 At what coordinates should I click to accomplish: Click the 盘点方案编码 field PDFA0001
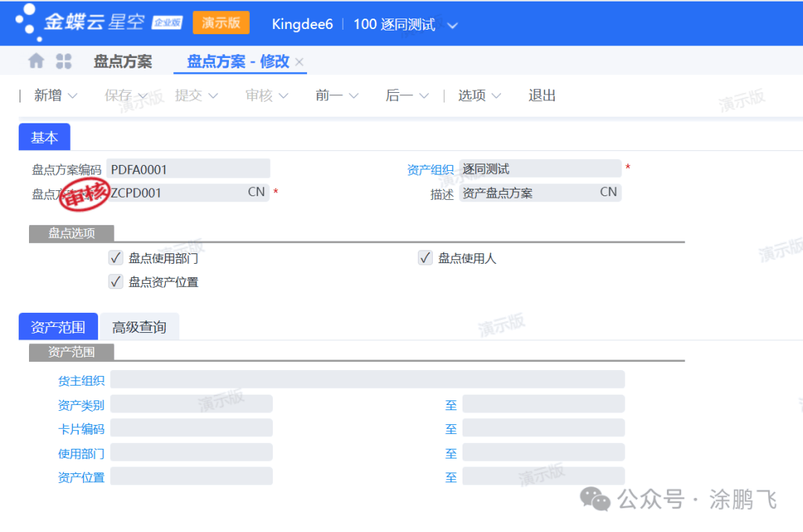pos(187,169)
